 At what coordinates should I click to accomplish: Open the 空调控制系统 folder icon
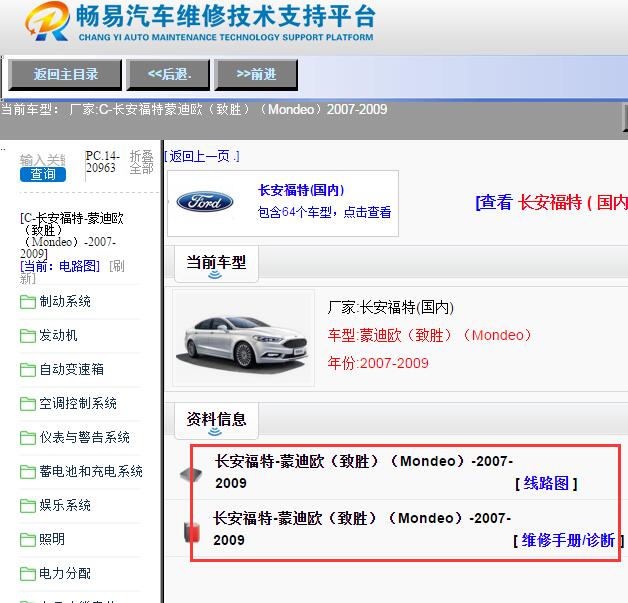(28, 404)
